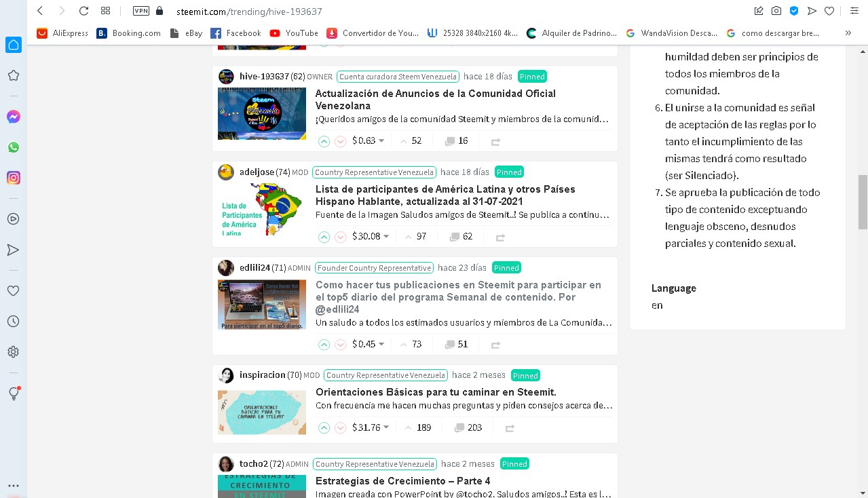
Task: Open inspiracion author profile
Action: tap(263, 375)
